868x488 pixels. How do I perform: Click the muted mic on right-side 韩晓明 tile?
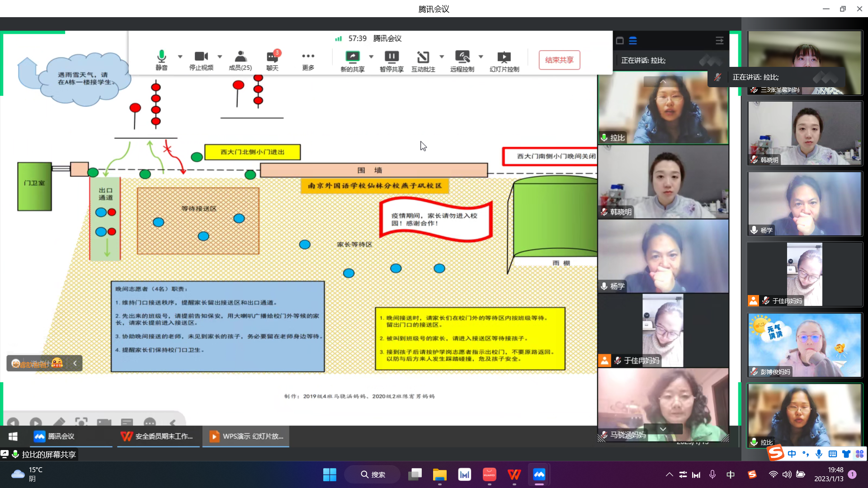point(754,160)
